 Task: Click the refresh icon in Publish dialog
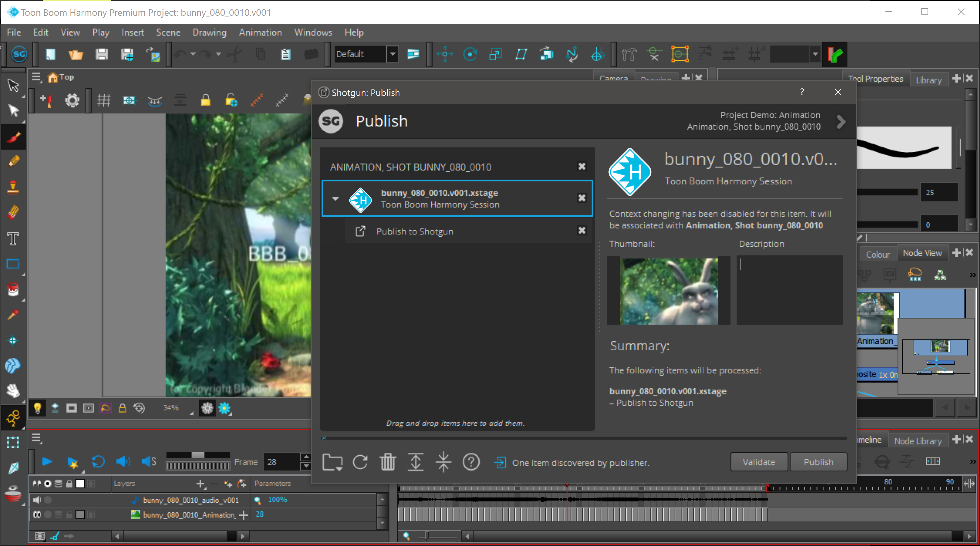pos(360,462)
